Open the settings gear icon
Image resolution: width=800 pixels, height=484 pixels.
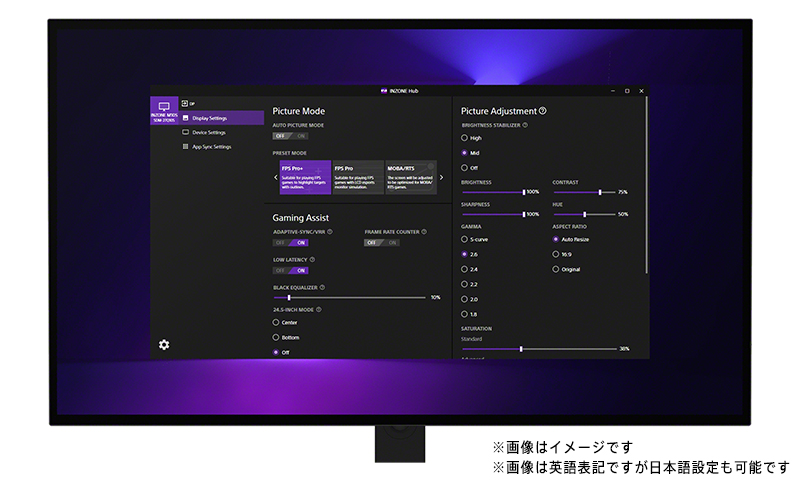[164, 345]
